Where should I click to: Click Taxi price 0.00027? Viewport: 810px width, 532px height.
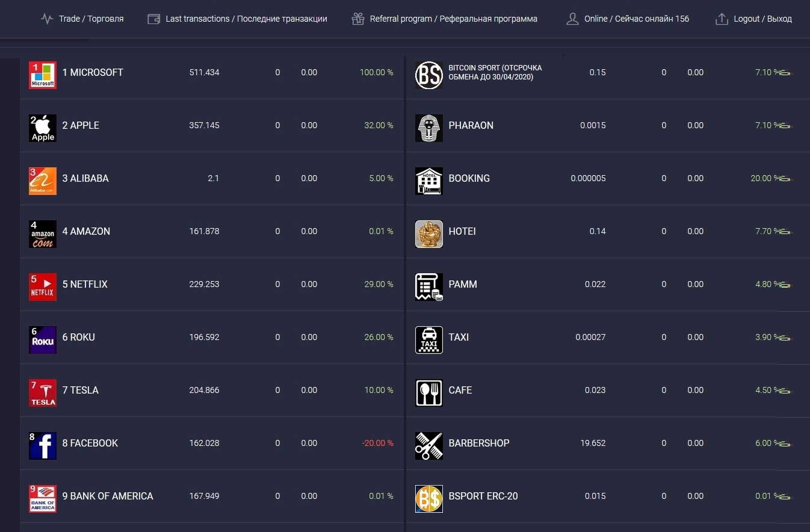(x=590, y=337)
